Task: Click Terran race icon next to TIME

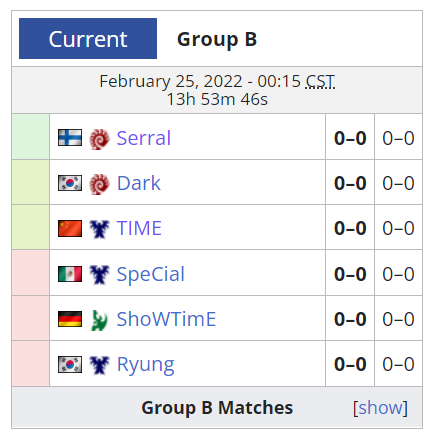Action: pos(99,229)
